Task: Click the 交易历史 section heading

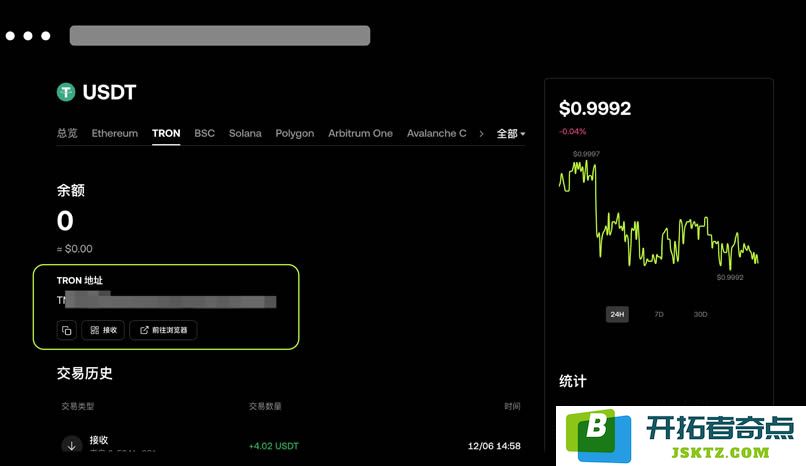Action: pos(84,373)
